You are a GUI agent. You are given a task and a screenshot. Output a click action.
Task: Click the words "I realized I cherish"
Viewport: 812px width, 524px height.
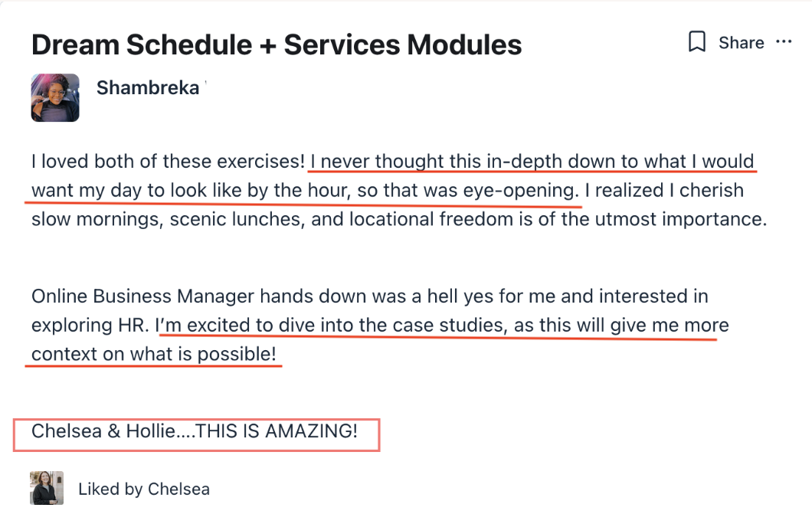(663, 191)
